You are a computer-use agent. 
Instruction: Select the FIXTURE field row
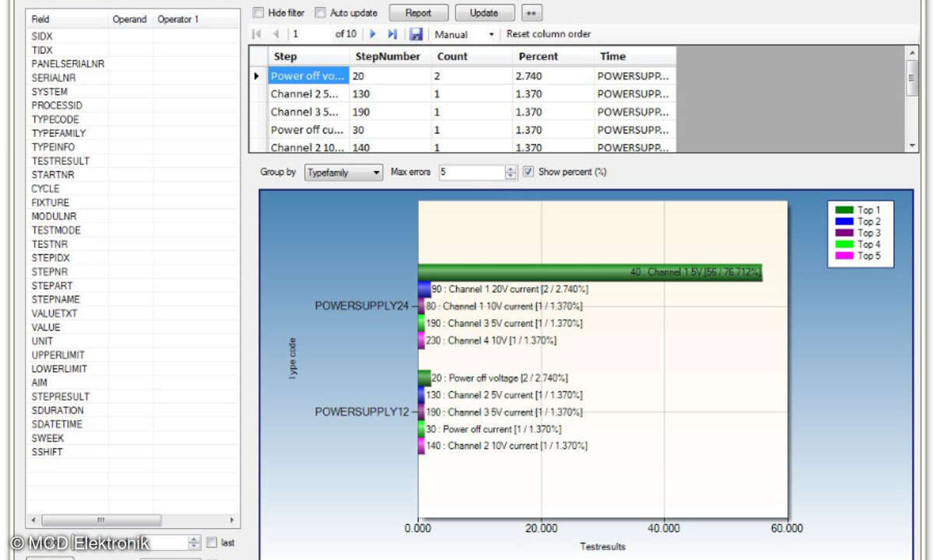(133, 202)
